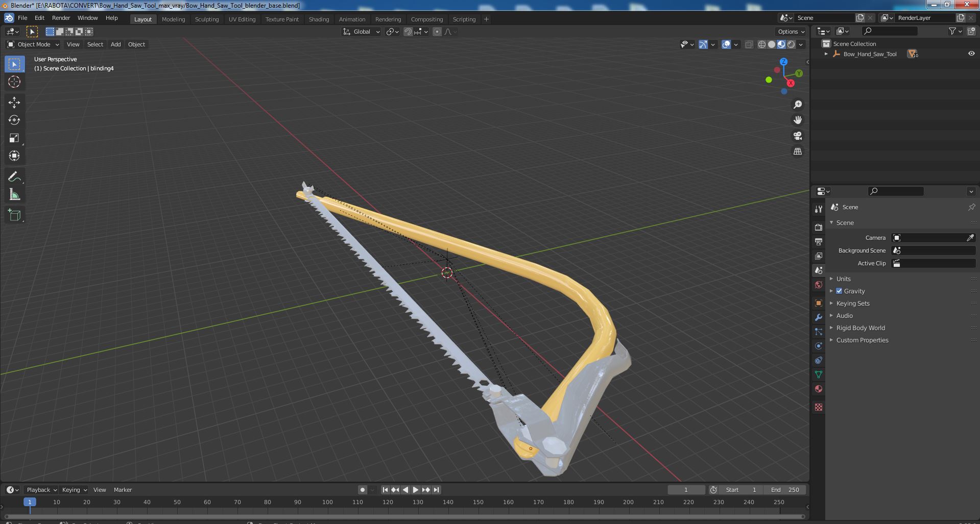Switch to wireframe viewport shading
This screenshot has width=980, height=524.
[x=762, y=44]
